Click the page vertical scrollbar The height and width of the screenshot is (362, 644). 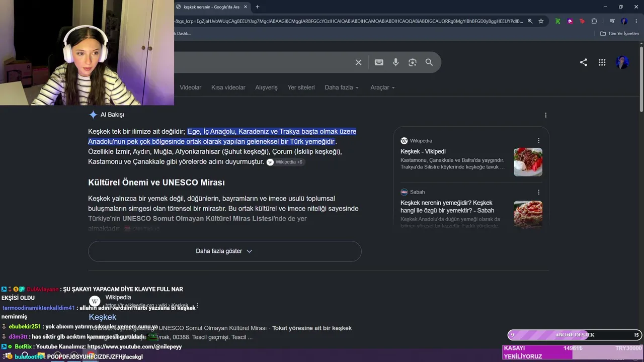[x=641, y=79]
